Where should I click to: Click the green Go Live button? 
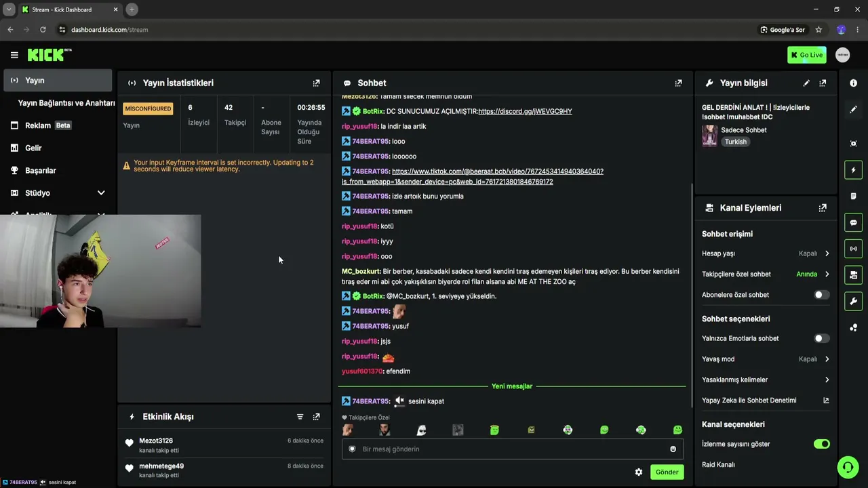click(806, 55)
